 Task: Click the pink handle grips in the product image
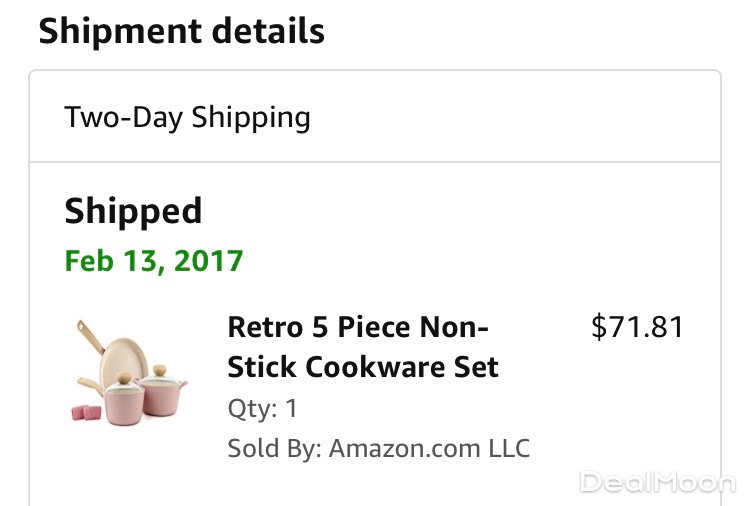86,412
